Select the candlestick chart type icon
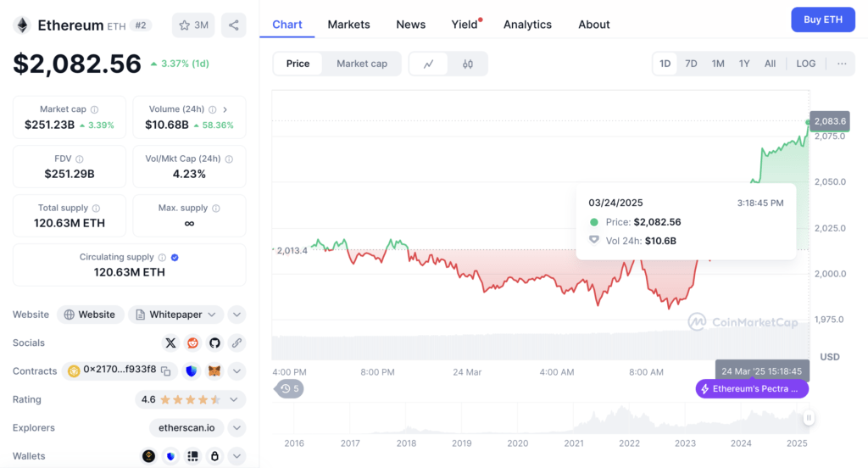The height and width of the screenshot is (468, 868). (468, 64)
